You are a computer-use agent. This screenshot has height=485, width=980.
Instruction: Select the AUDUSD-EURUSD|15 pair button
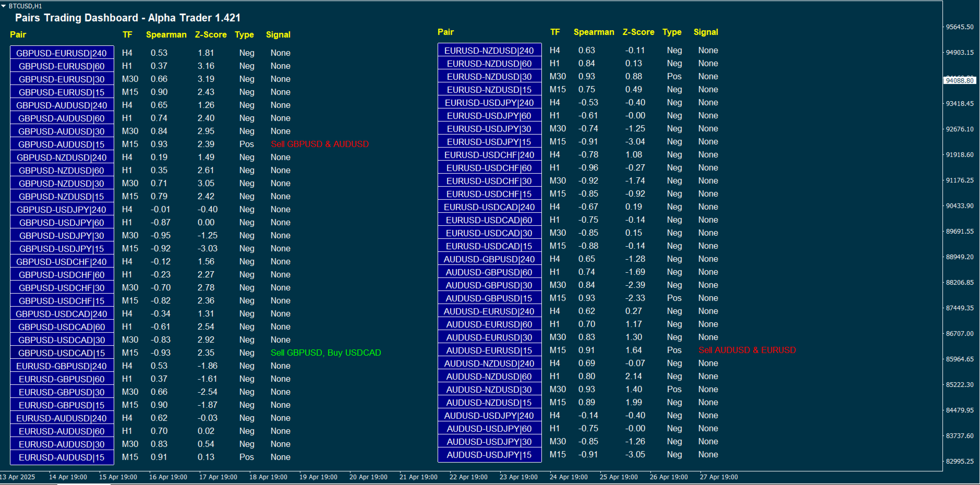[x=490, y=350]
